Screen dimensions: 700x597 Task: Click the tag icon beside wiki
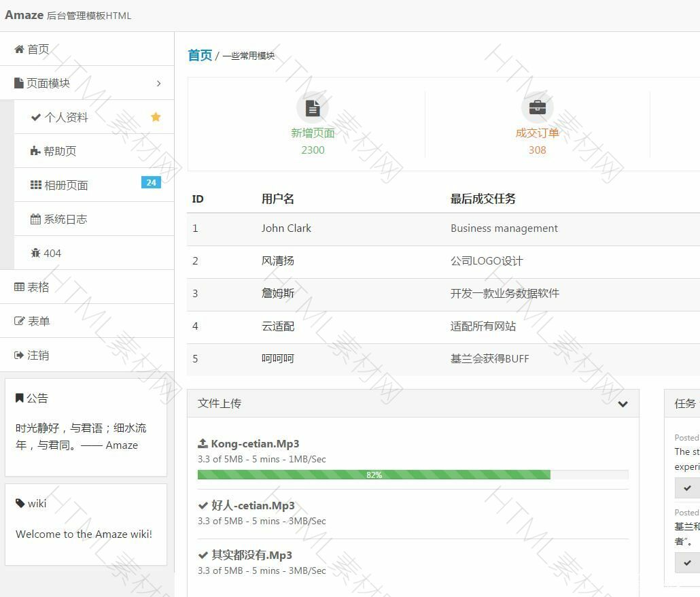point(20,503)
